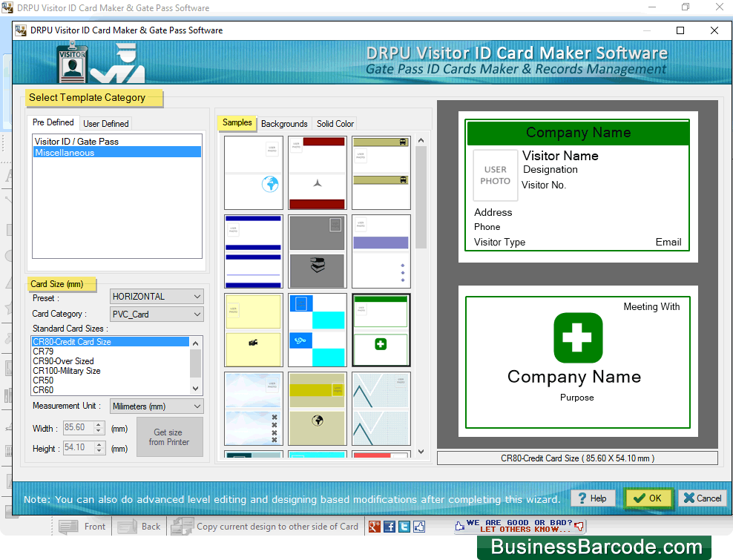Select Visitor ID / Gate Pass category

(117, 141)
